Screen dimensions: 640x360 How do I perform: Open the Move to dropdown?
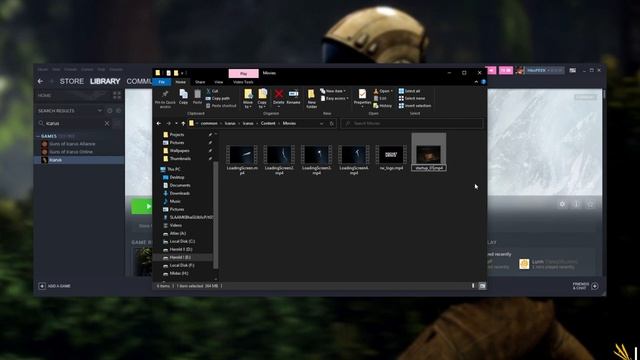pyautogui.click(x=248, y=98)
